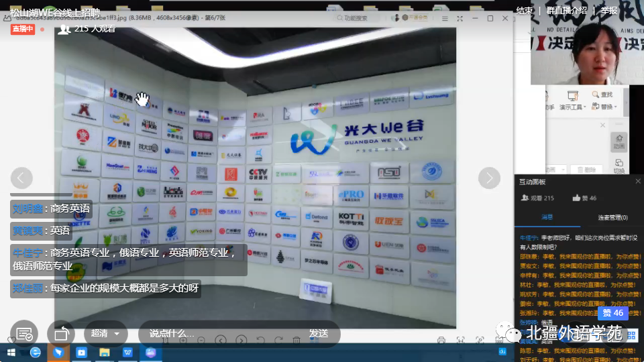This screenshot has height=362, width=644.
Task: Click 结束 to end the live stream
Action: click(x=525, y=10)
